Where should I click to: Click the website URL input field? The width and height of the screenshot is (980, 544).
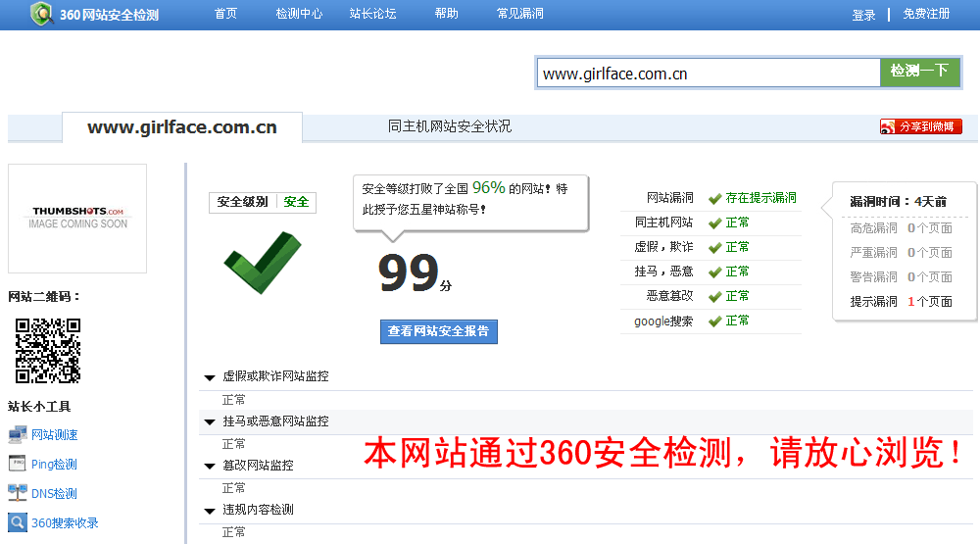click(x=708, y=74)
